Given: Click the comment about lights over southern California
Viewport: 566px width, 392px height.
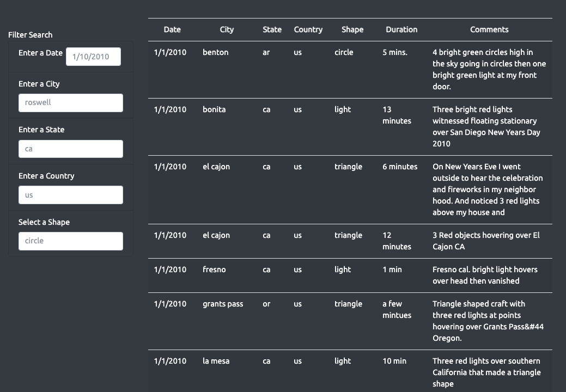Looking at the screenshot, I should pos(486,372).
